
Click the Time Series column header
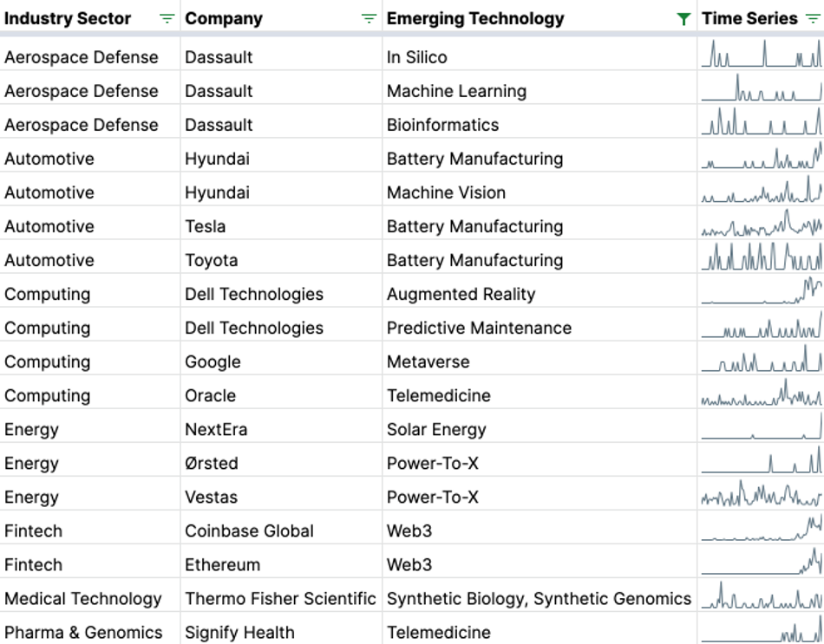point(761,18)
